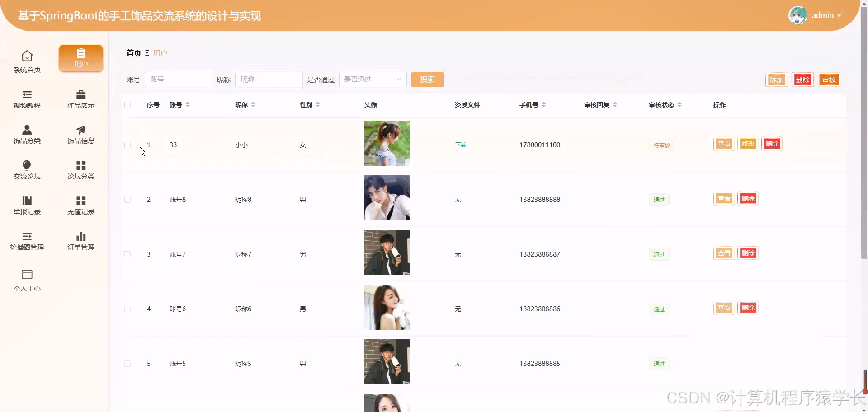Check the row for 账号5
Screen dimensions: 868x412
coord(127,364)
